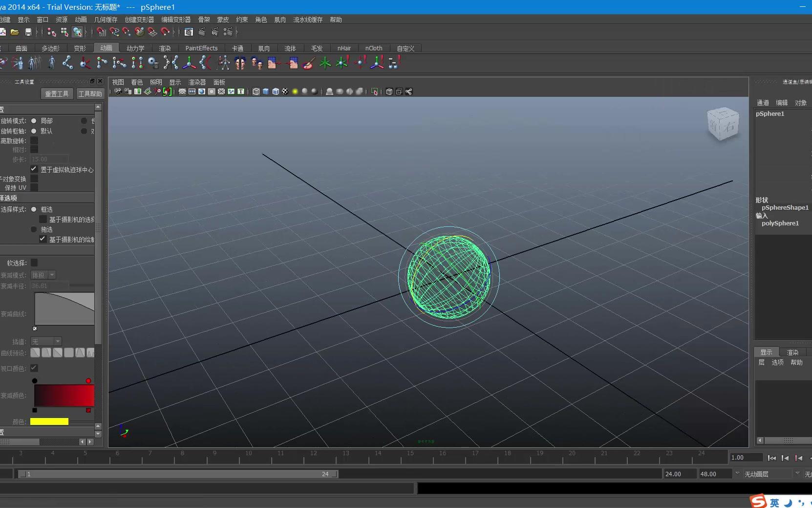Save the current scene using the save icon
This screenshot has width=812, height=508.
tap(28, 32)
